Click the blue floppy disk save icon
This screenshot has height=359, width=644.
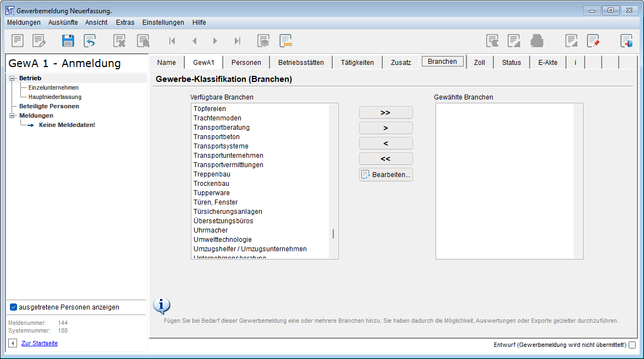pos(68,41)
